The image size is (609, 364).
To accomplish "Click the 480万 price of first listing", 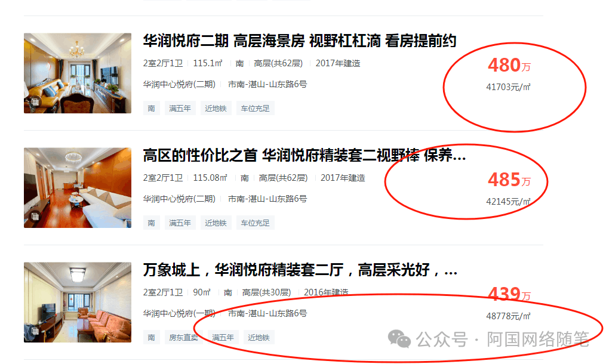I will coord(509,65).
